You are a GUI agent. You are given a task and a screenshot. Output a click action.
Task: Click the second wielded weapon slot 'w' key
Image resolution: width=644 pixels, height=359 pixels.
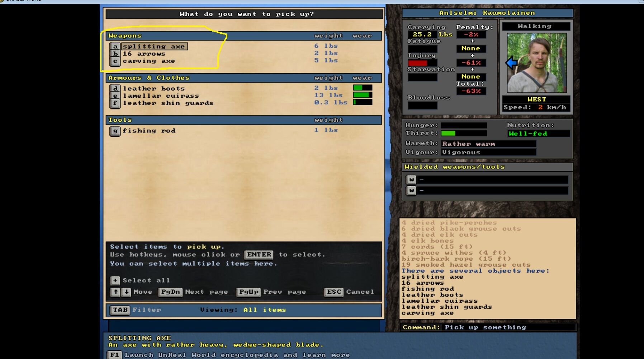pyautogui.click(x=411, y=191)
